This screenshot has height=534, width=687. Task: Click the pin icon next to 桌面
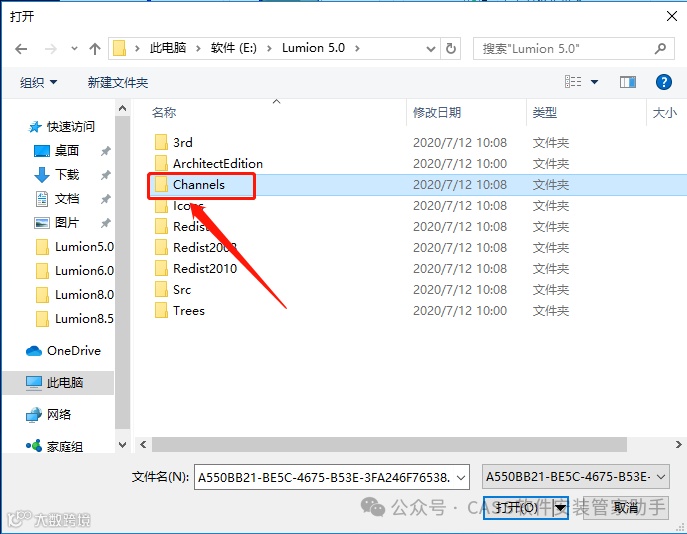(x=105, y=151)
